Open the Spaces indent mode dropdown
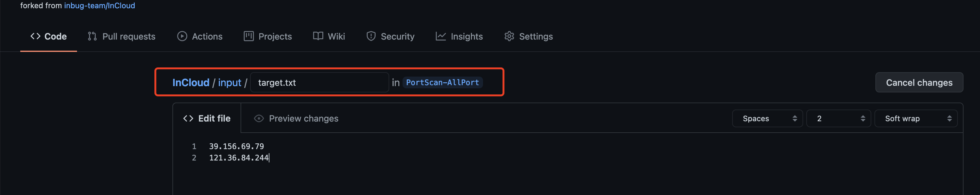Screen dimensions: 980x195 [767, 119]
